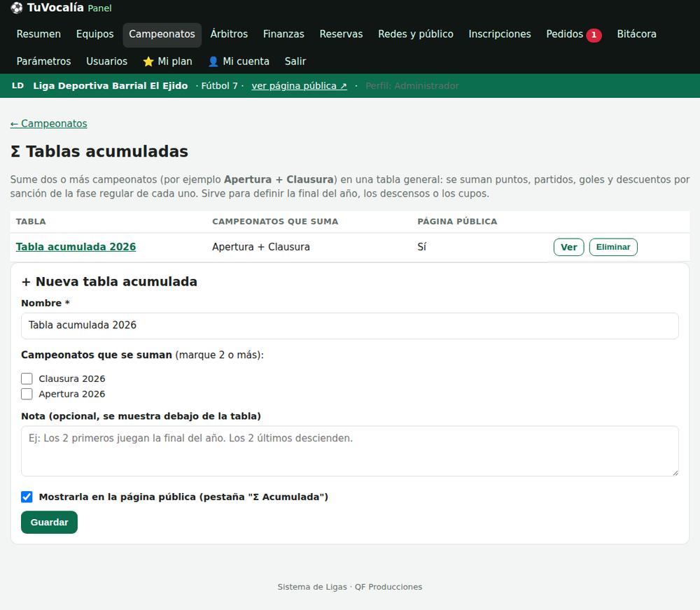Open the Inscripciones section

point(500,34)
